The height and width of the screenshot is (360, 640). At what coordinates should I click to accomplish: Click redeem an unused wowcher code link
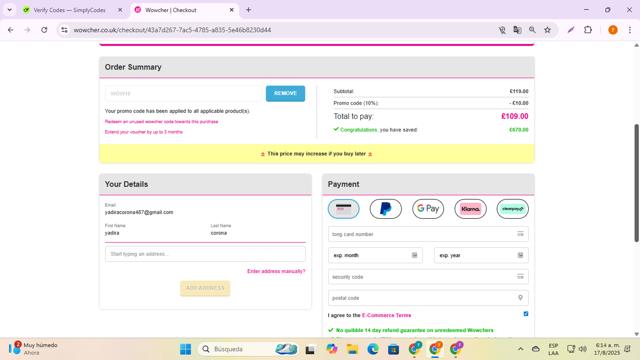[x=161, y=122]
